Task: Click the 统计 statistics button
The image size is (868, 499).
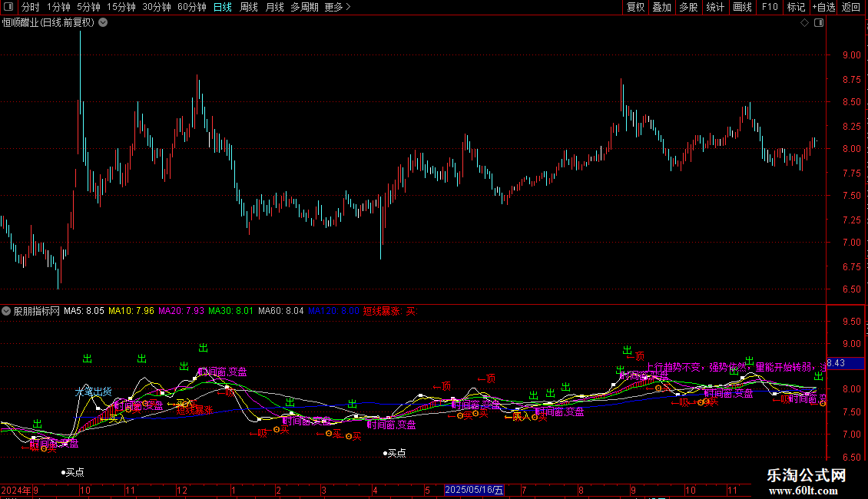Action: [715, 7]
